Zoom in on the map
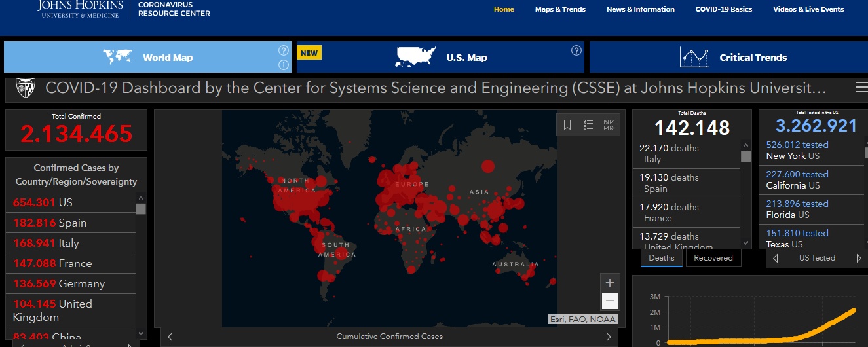Viewport: 868px width, 347px height. [x=610, y=283]
